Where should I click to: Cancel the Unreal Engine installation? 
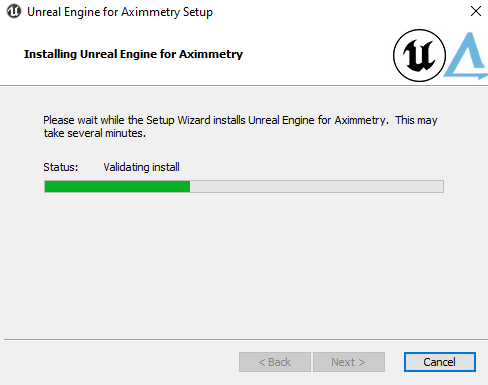point(440,362)
